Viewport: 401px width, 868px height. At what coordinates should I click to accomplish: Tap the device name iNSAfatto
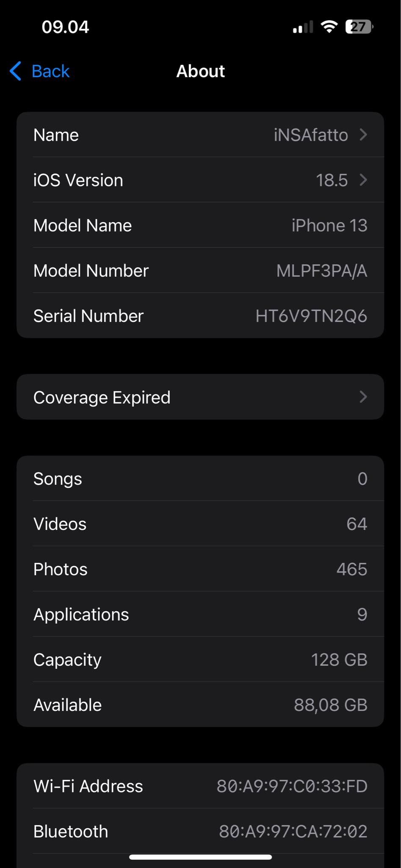(310, 135)
